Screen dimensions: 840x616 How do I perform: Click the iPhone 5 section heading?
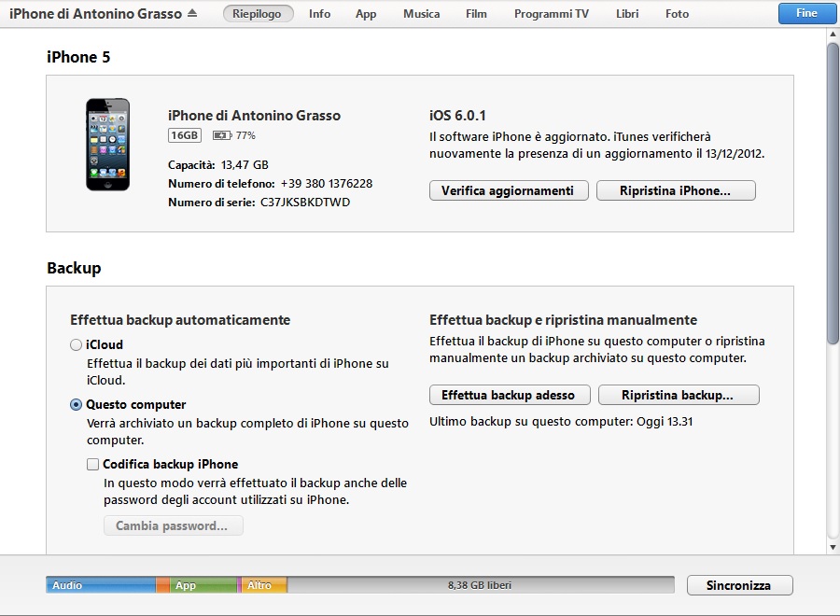(x=78, y=57)
